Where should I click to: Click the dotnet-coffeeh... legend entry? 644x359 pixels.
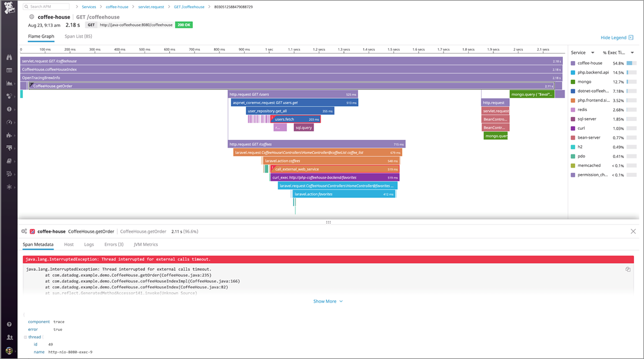click(593, 91)
